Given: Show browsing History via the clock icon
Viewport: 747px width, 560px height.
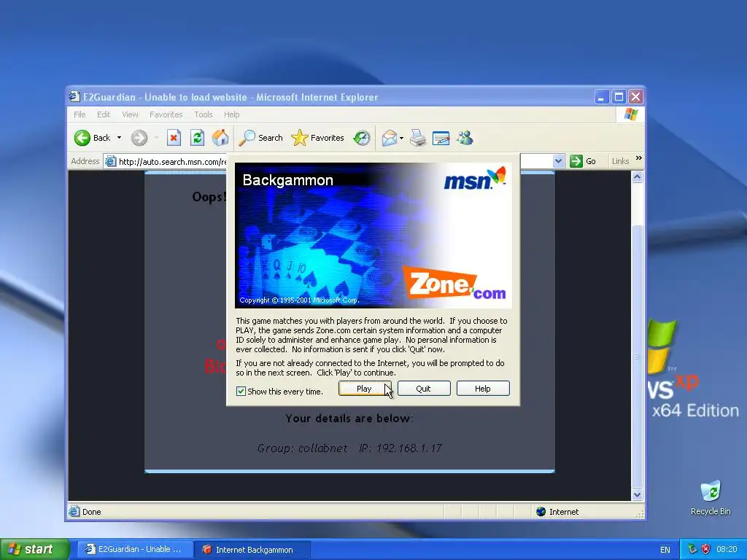Looking at the screenshot, I should pyautogui.click(x=362, y=138).
